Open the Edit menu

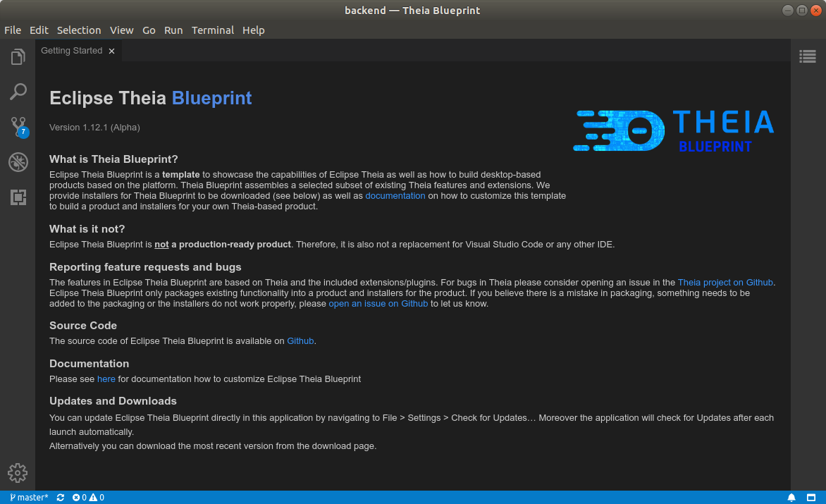click(39, 30)
